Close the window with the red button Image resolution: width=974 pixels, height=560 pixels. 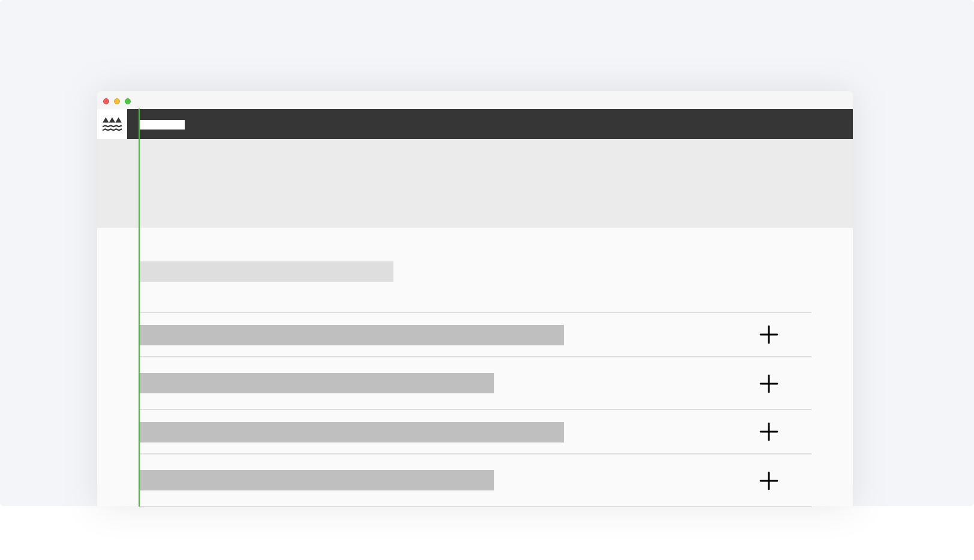pos(106,101)
